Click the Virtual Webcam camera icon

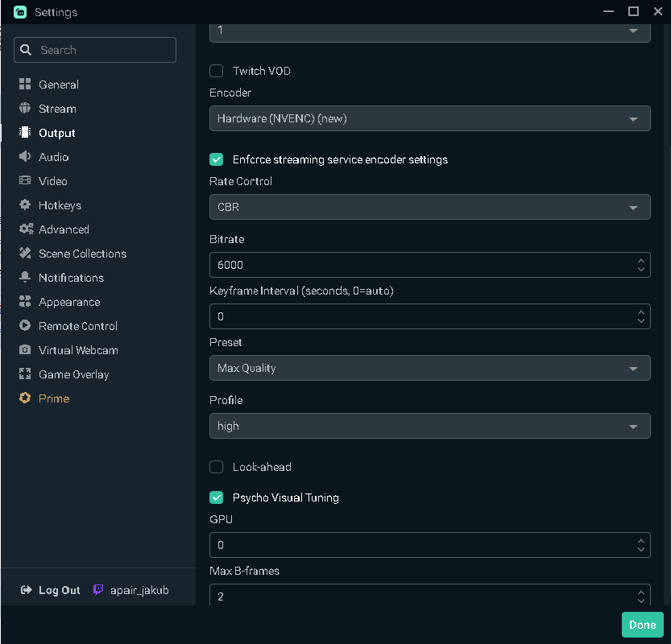click(x=25, y=350)
